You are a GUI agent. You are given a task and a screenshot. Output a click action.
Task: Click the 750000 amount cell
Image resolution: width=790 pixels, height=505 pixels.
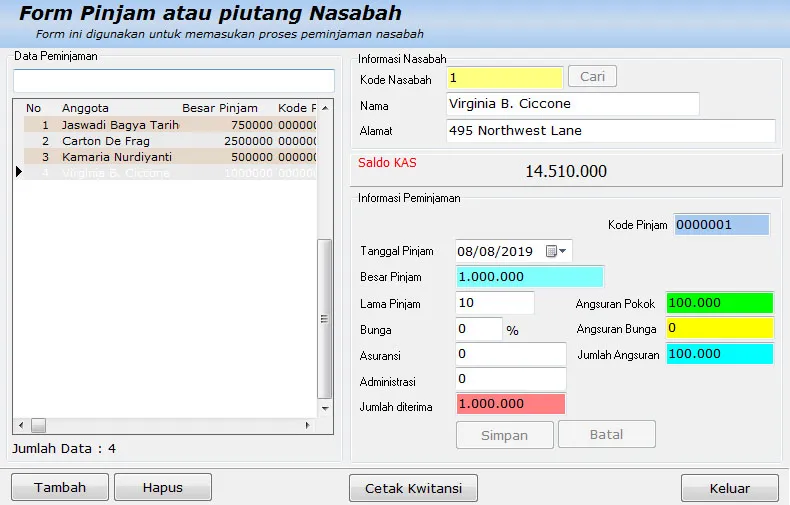click(x=252, y=125)
